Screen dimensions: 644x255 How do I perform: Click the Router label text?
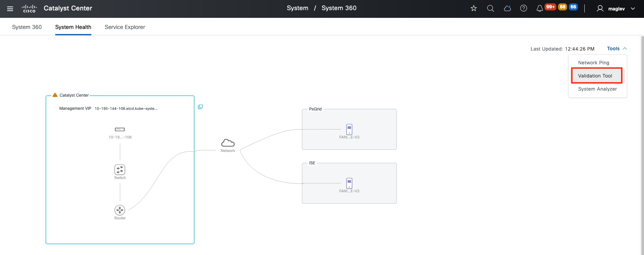coord(120,218)
